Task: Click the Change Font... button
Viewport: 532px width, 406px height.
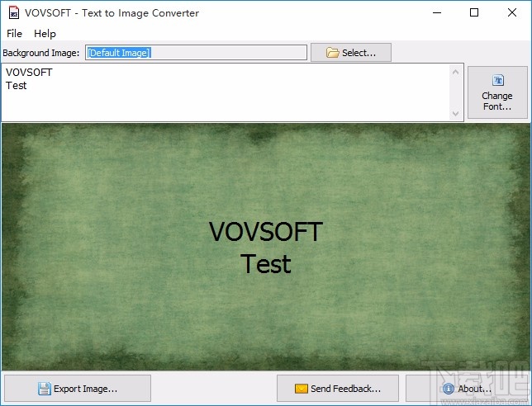Action: [x=497, y=92]
